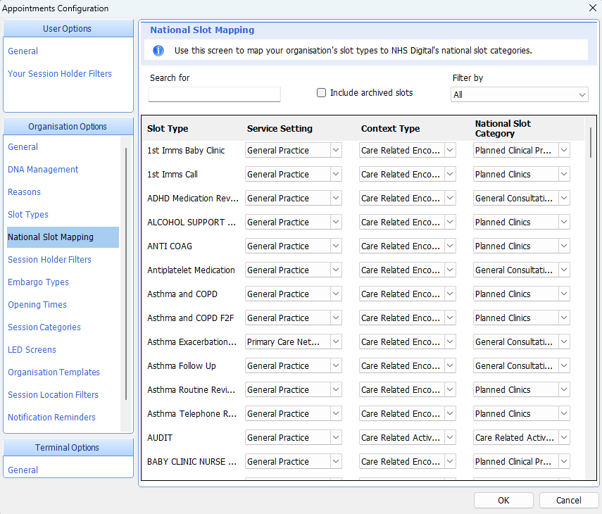Select the 1st Imms Call slot type
Viewport: 602px width, 514px height.
point(172,174)
